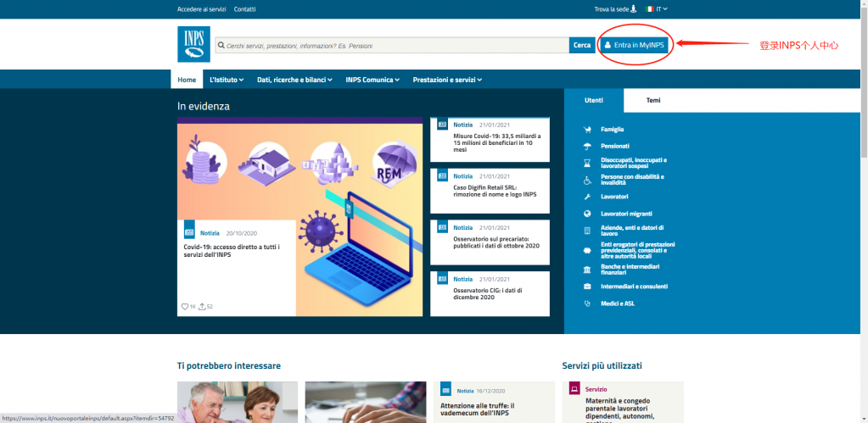Click share icon on Covid-19 article
868x423 pixels.
(x=202, y=306)
